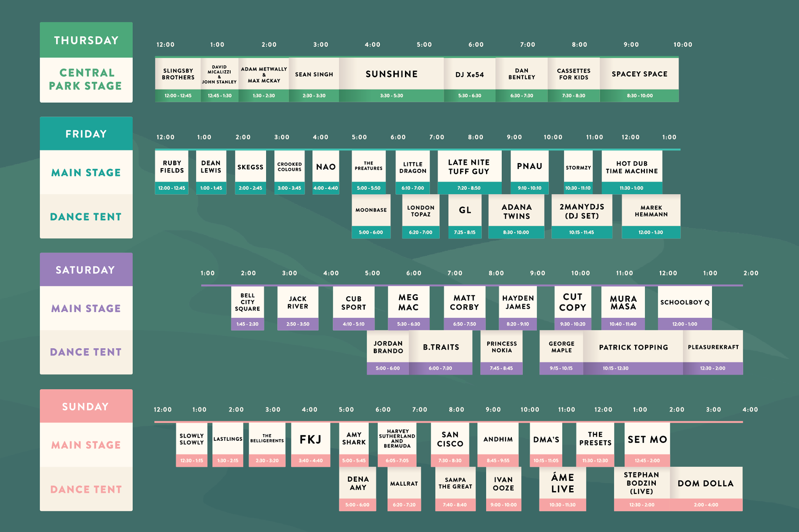Click Friday's Dance Tent label

pos(86,216)
